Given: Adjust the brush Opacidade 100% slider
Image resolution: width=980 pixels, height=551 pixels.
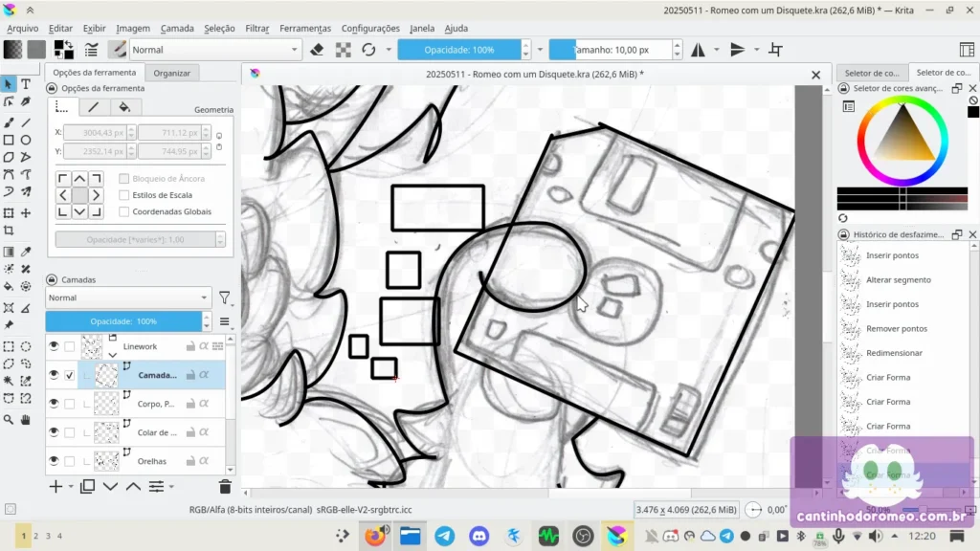Looking at the screenshot, I should click(x=459, y=50).
